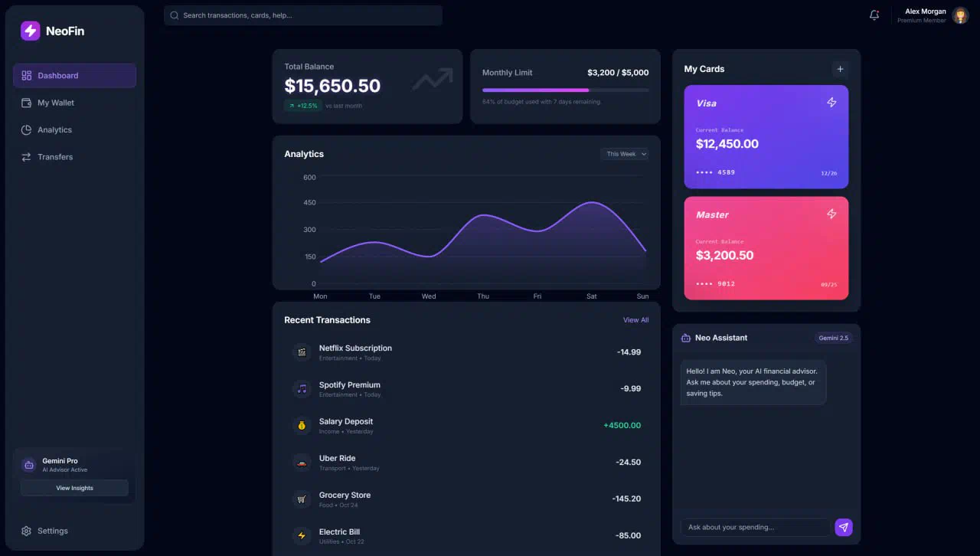Click the Netflix Subscription transaction icon
The image size is (980, 556).
click(302, 352)
